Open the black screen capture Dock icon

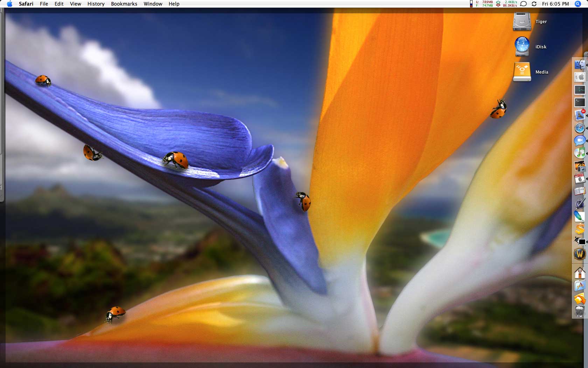point(580,241)
